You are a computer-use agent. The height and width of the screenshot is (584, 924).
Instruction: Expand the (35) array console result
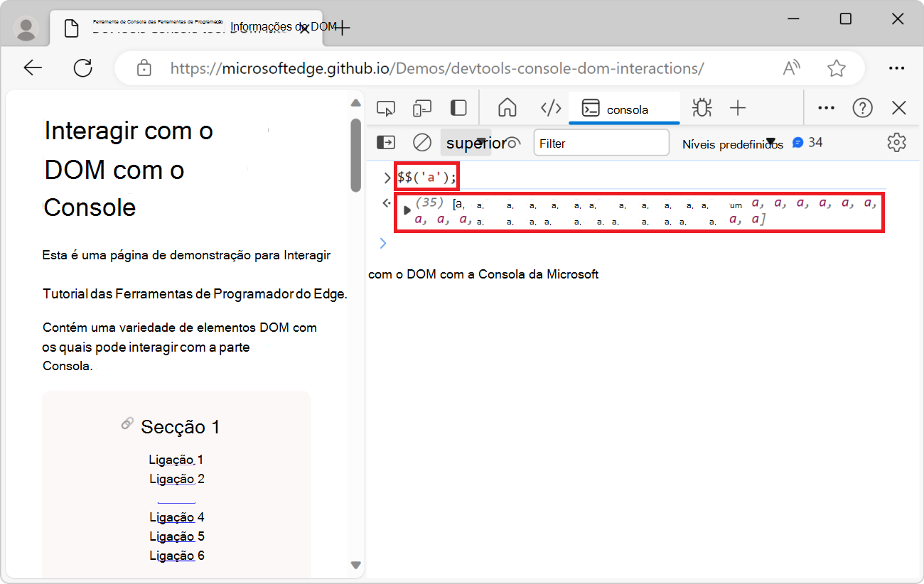tap(407, 210)
